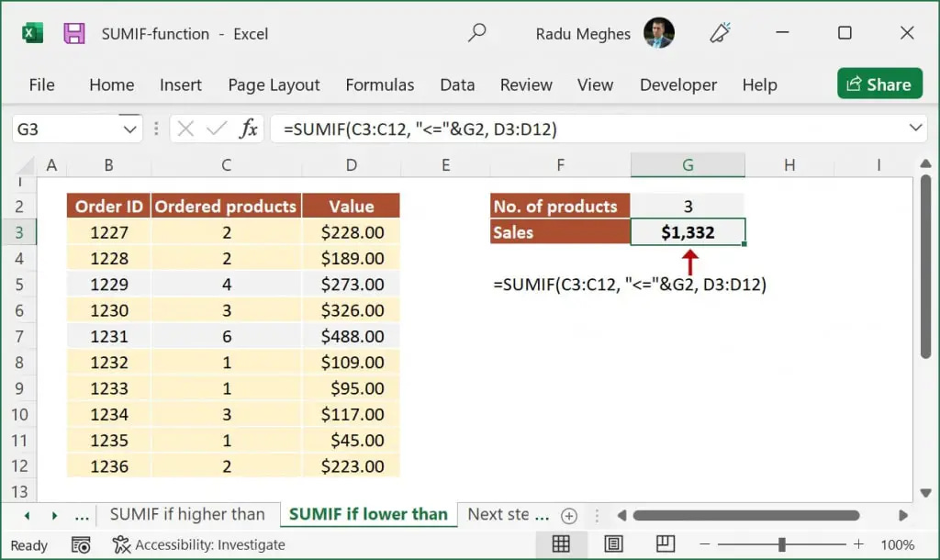Image resolution: width=940 pixels, height=560 pixels.
Task: Open Radu Meghes account profile picture
Action: pyautogui.click(x=659, y=33)
